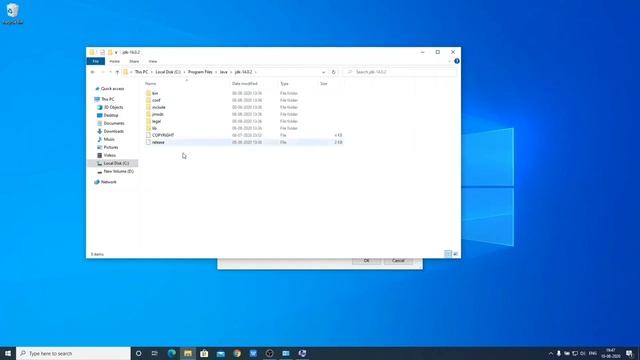The width and height of the screenshot is (640, 360).
Task: Click the Properties quick access toolbar icon
Action: 102,52
